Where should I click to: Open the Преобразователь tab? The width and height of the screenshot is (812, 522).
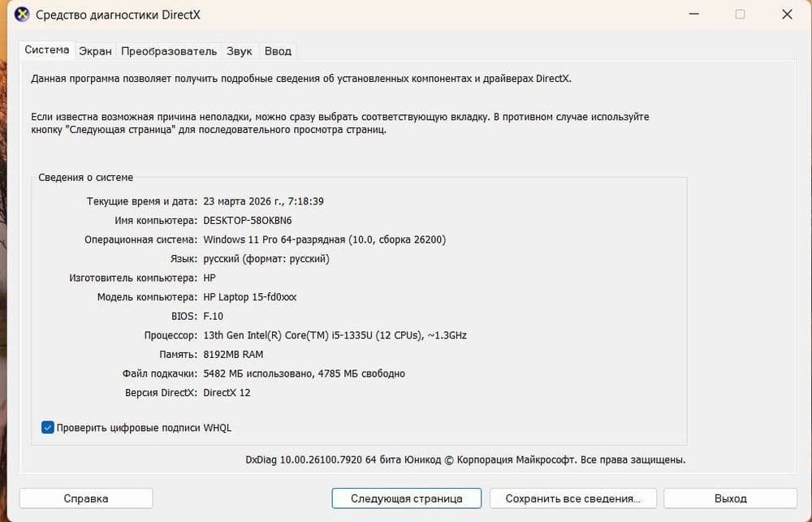coord(169,51)
